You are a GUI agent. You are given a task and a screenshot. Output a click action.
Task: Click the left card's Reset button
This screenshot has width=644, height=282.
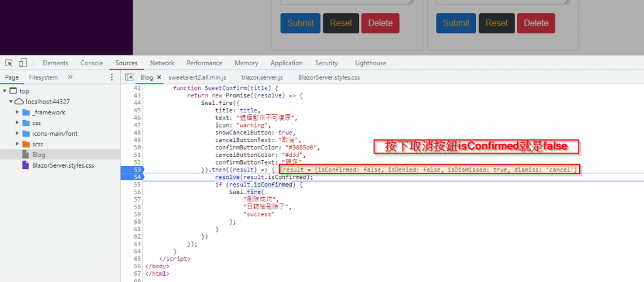[x=341, y=23]
